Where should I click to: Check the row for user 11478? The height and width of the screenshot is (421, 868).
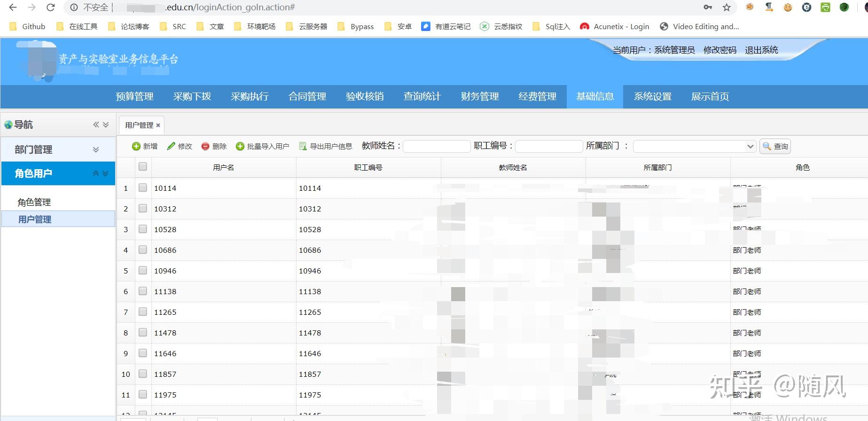(x=143, y=332)
